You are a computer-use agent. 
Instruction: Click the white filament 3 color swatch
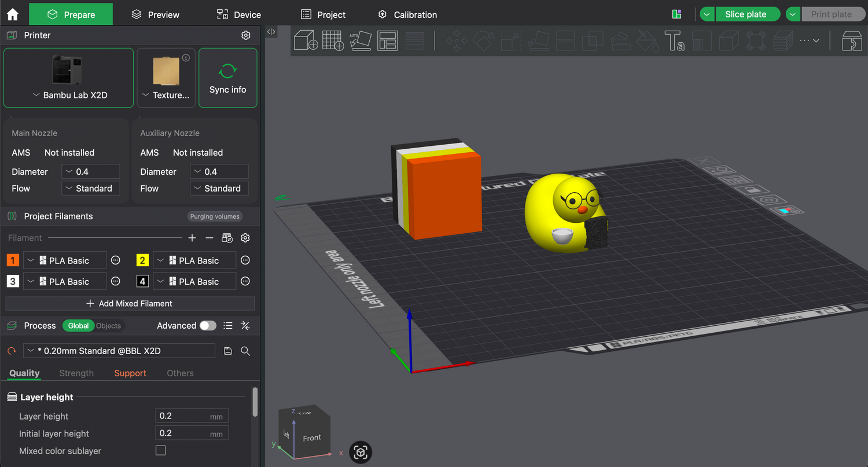[x=13, y=281]
